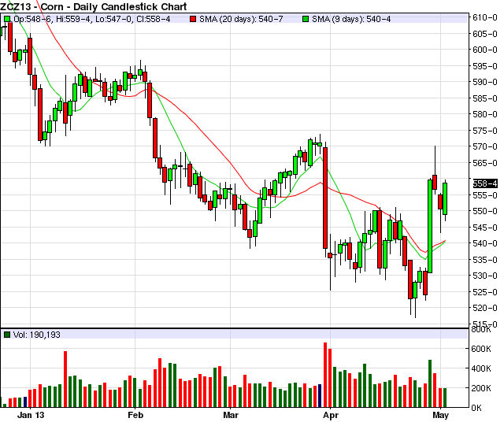Click the Vol: 190,193 label
Screen dimensions: 504x422
37,335
